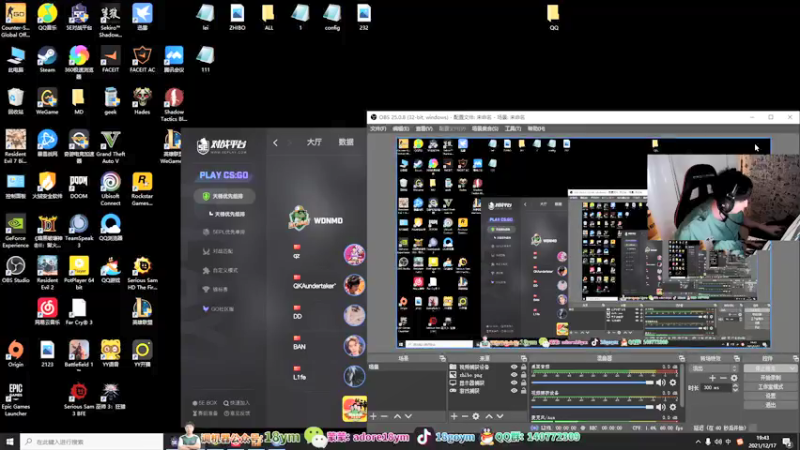
Task: Add a scene with the OBS scenes plus icon
Action: (373, 416)
